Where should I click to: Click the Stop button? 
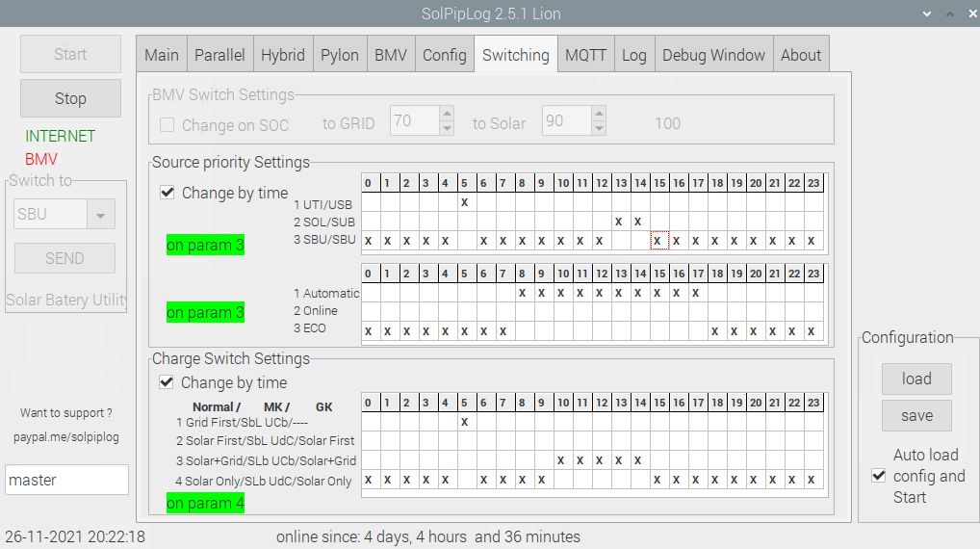click(x=70, y=98)
